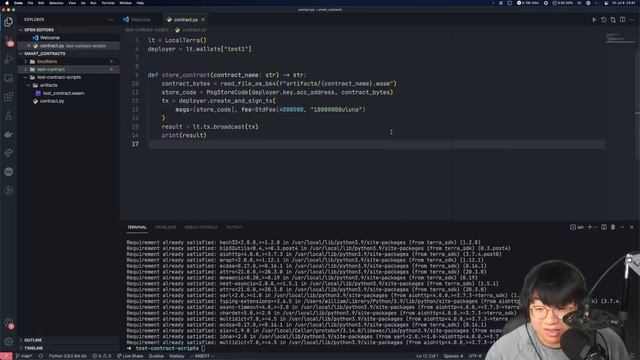Image resolution: width=640 pixels, height=360 pixels.
Task: Open the File menu
Action: tap(30, 3)
